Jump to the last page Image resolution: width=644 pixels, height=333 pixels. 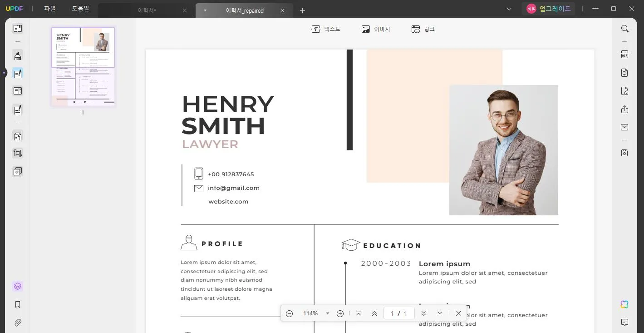[440, 313]
